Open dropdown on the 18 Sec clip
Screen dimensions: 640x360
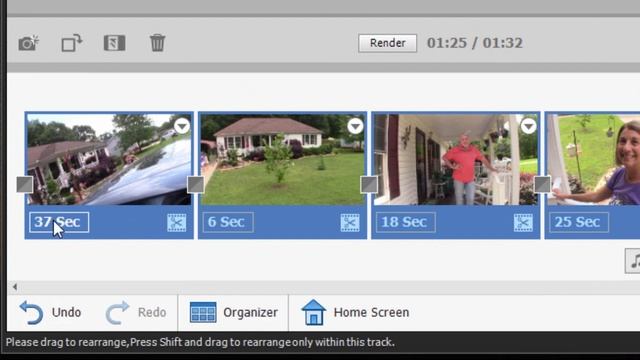point(529,126)
